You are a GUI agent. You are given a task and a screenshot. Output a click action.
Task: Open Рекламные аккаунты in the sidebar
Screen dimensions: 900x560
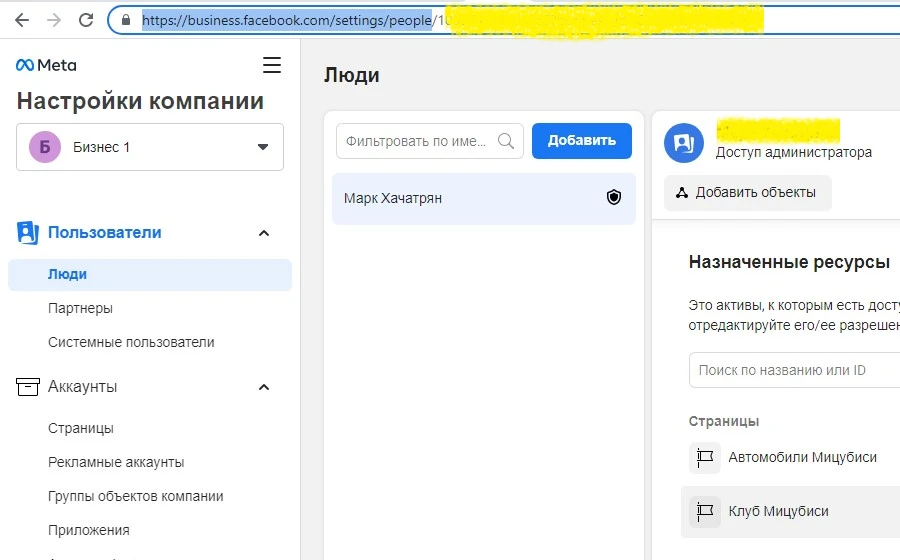pyautogui.click(x=116, y=462)
